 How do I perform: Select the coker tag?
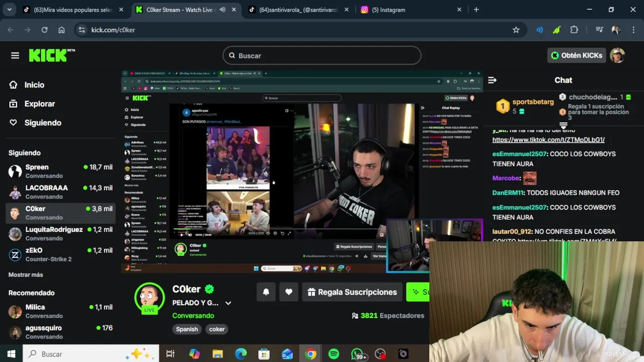(x=217, y=329)
